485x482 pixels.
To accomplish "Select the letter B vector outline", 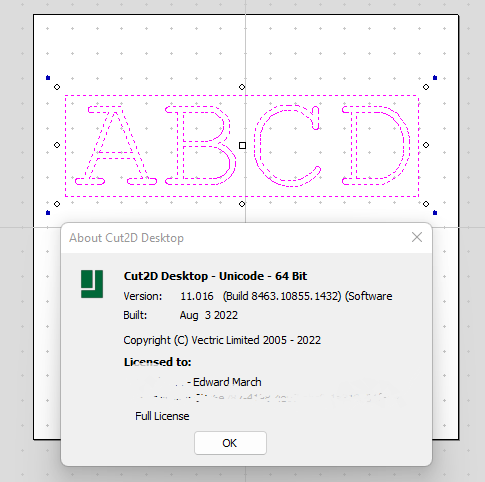I will [201, 145].
